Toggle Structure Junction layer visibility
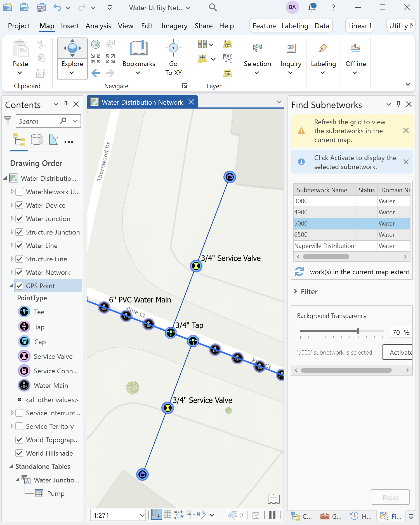This screenshot has width=420, height=525. click(19, 232)
